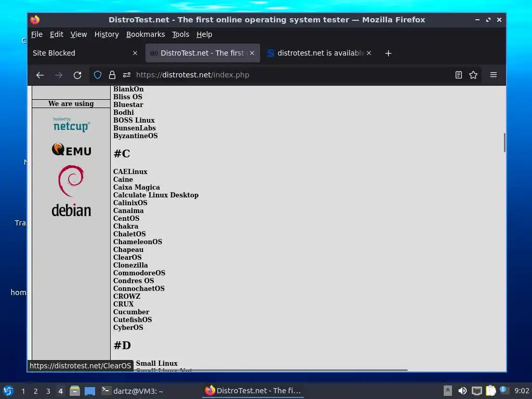532x399 pixels.
Task: Switch to workspace 3
Action: 48,391
